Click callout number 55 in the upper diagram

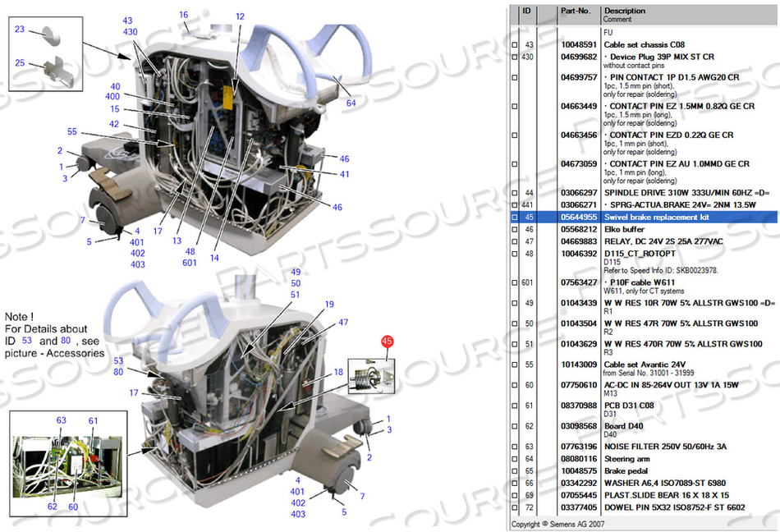tap(72, 131)
